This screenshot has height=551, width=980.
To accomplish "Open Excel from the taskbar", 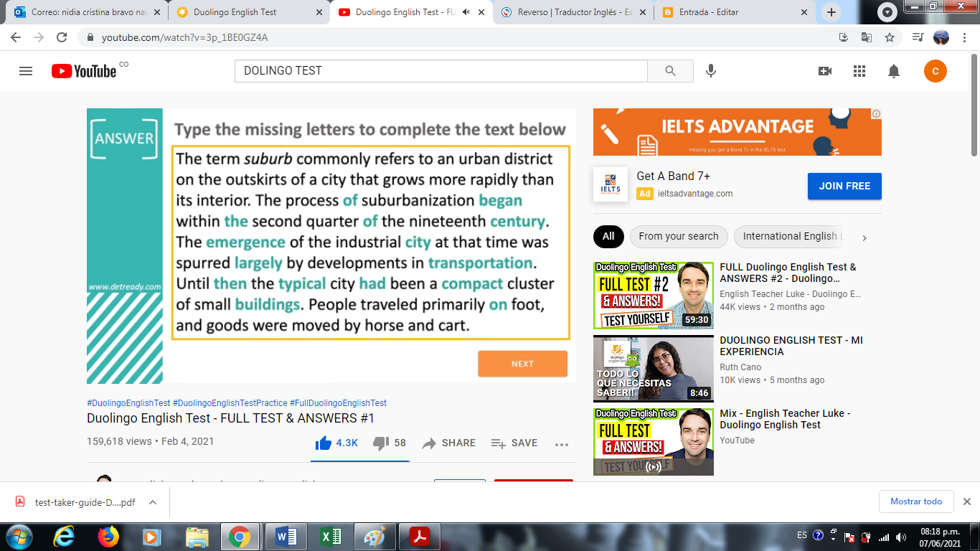I will [x=330, y=537].
